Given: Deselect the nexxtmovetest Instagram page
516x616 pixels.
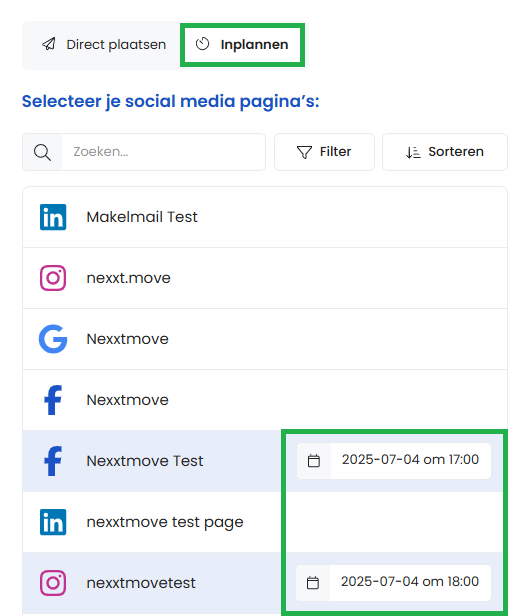Looking at the screenshot, I should (152, 583).
